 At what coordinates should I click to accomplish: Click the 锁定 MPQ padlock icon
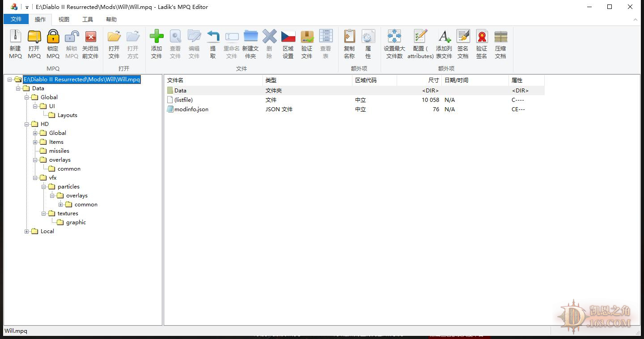[x=53, y=37]
